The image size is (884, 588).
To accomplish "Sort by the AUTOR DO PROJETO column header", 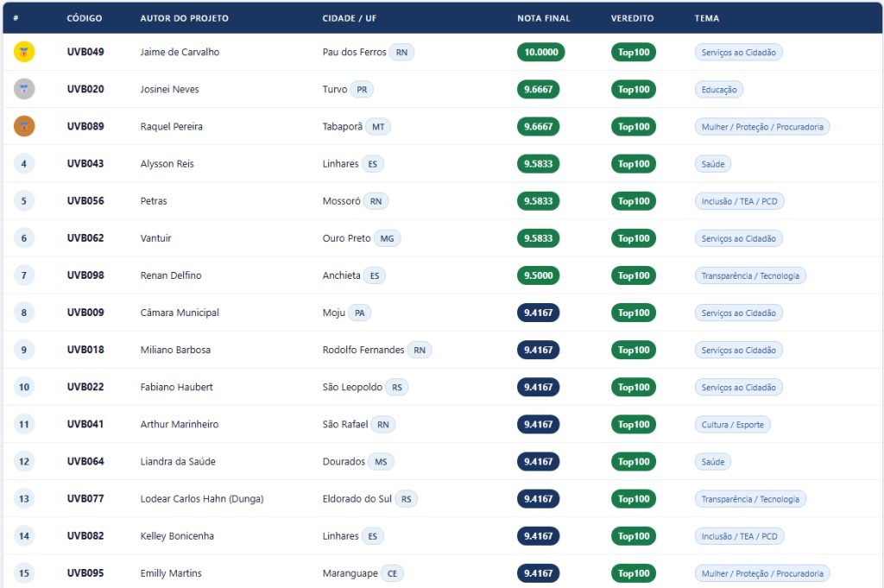I will [x=185, y=18].
